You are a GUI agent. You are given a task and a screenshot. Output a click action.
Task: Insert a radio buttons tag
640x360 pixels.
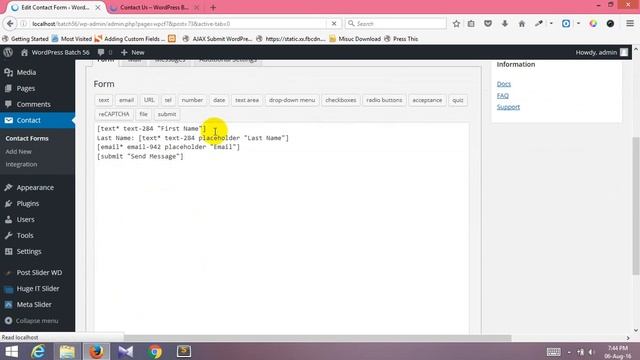384,100
